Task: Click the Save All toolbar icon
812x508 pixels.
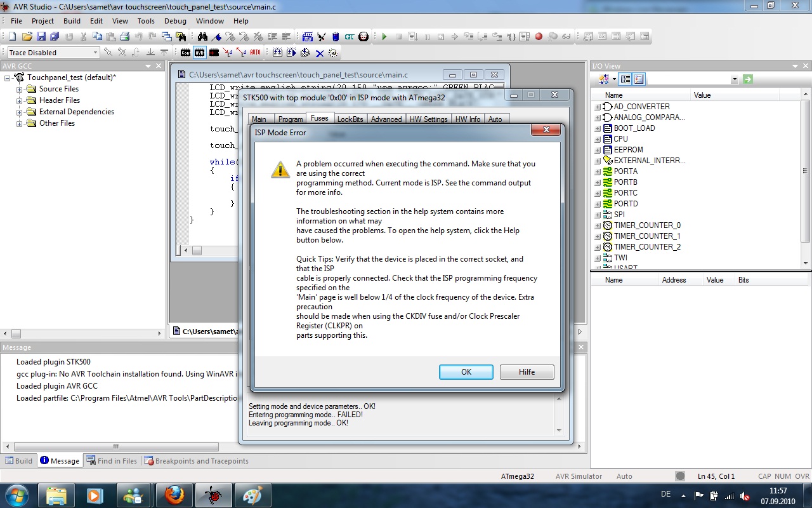Action: [55, 37]
